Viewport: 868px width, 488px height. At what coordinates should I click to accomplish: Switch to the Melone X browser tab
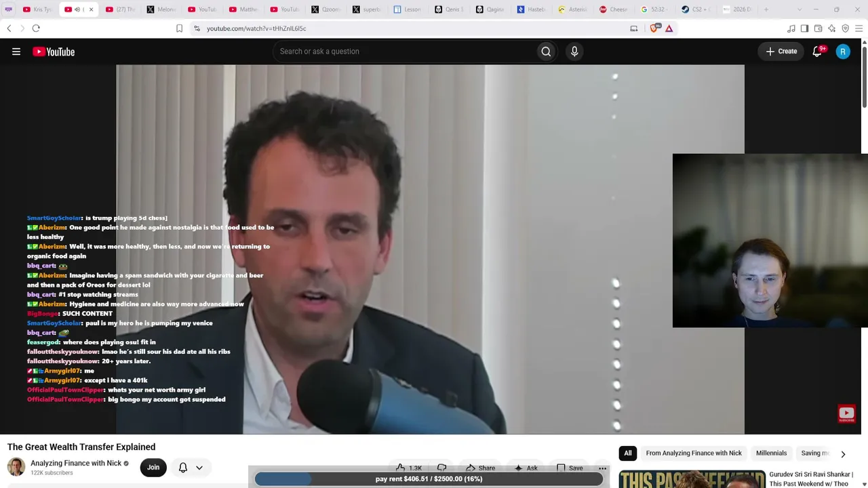click(161, 9)
